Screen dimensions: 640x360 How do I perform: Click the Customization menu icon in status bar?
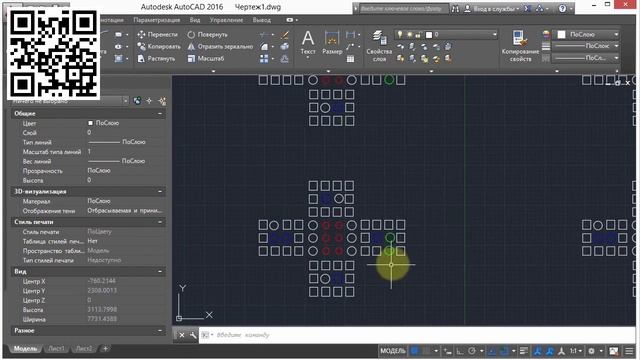tap(629, 351)
